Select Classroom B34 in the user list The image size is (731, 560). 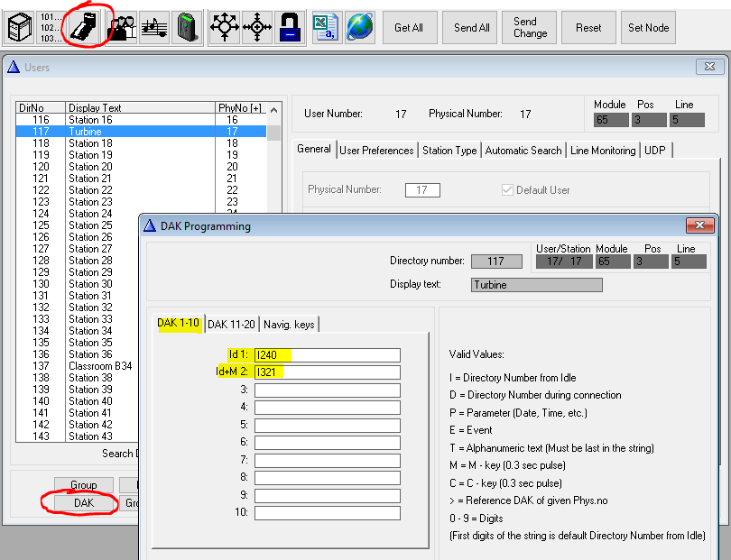click(x=100, y=366)
